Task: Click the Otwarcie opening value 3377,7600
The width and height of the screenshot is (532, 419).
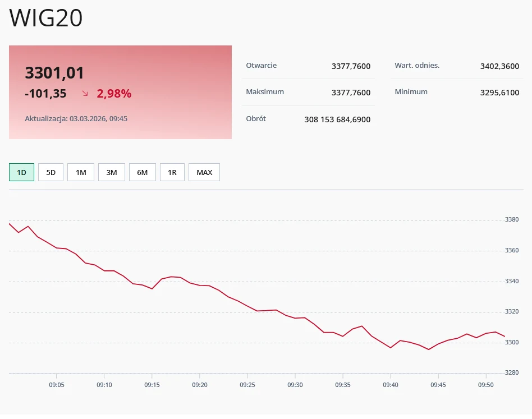Action: point(351,66)
